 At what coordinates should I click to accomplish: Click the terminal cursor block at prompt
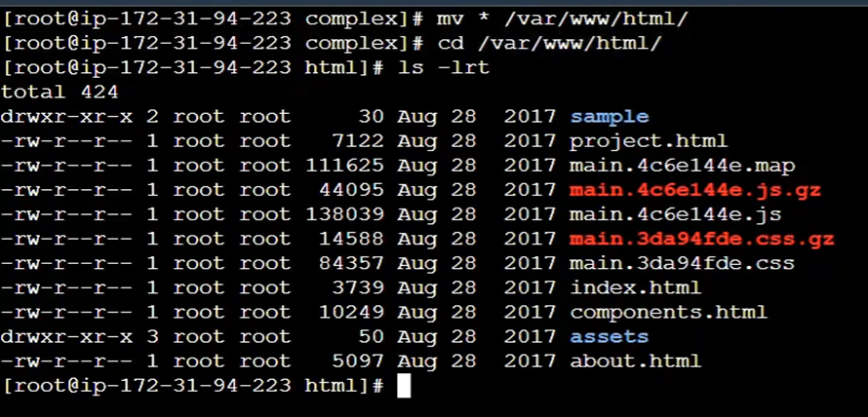404,386
